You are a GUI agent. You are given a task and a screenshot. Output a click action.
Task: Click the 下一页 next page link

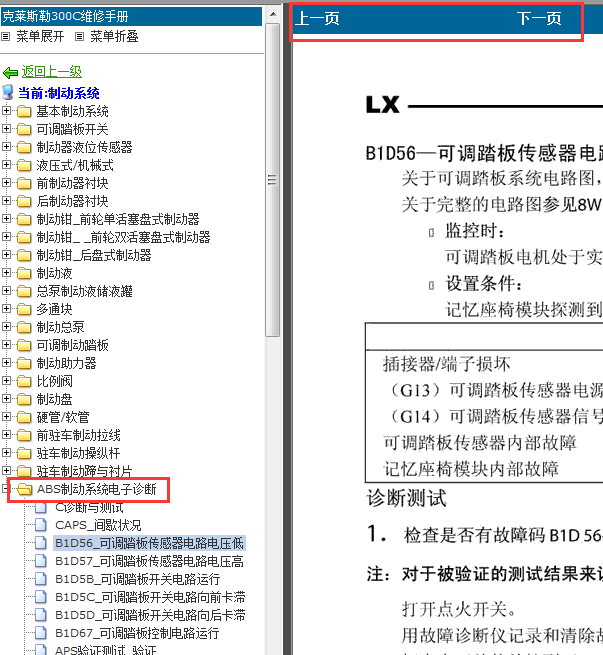coord(539,18)
